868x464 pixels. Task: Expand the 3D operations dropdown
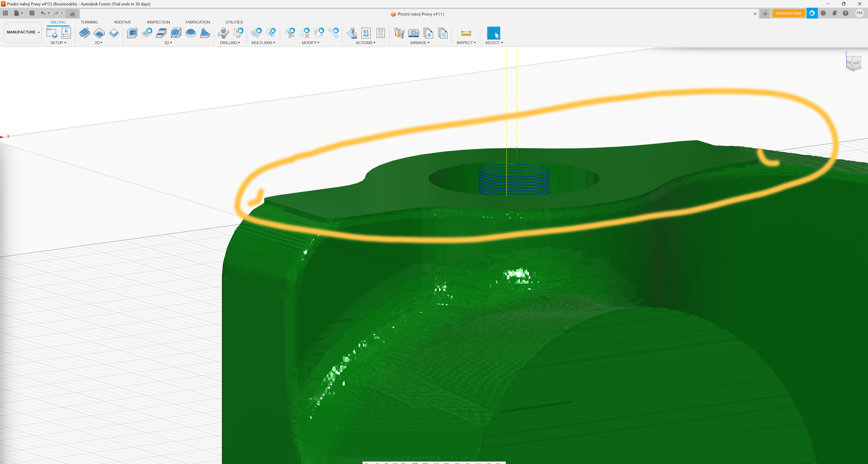168,43
